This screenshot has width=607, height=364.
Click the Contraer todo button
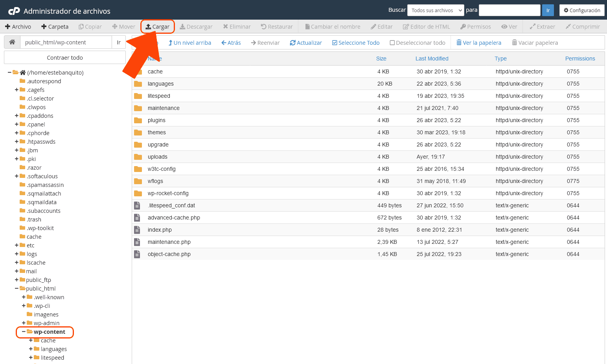pyautogui.click(x=65, y=58)
